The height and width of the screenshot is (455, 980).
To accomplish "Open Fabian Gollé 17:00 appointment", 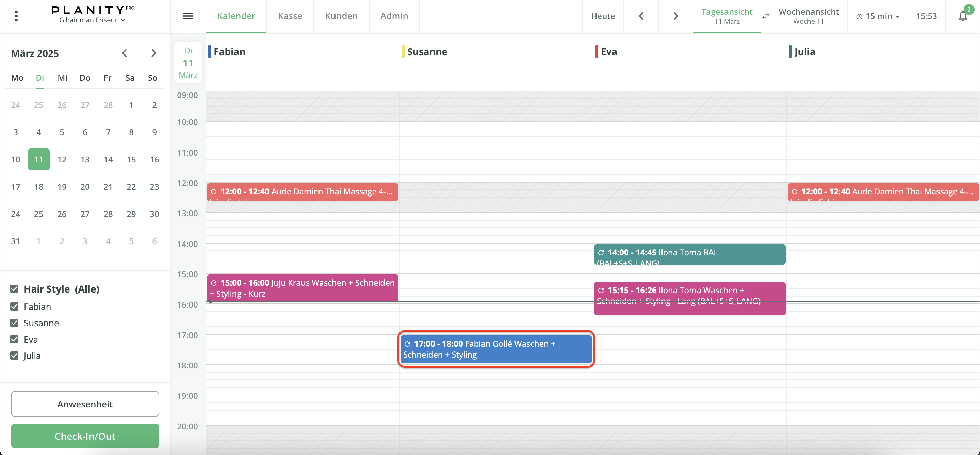I will click(496, 349).
